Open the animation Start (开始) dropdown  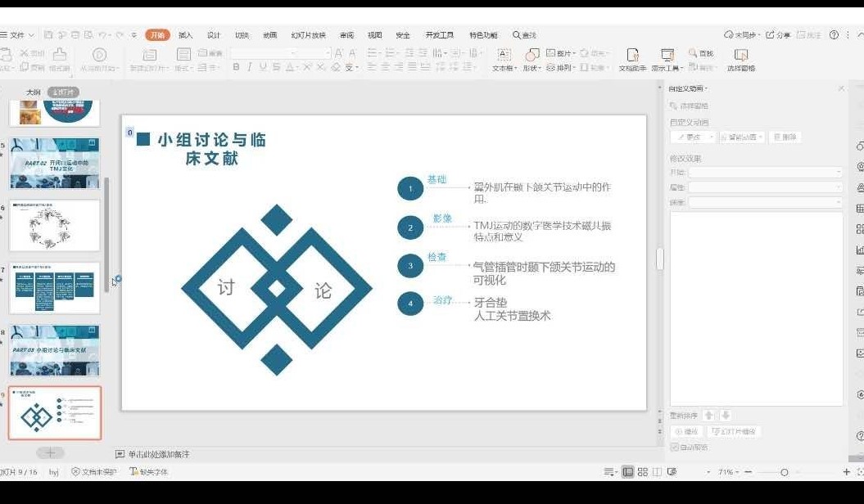click(765, 173)
